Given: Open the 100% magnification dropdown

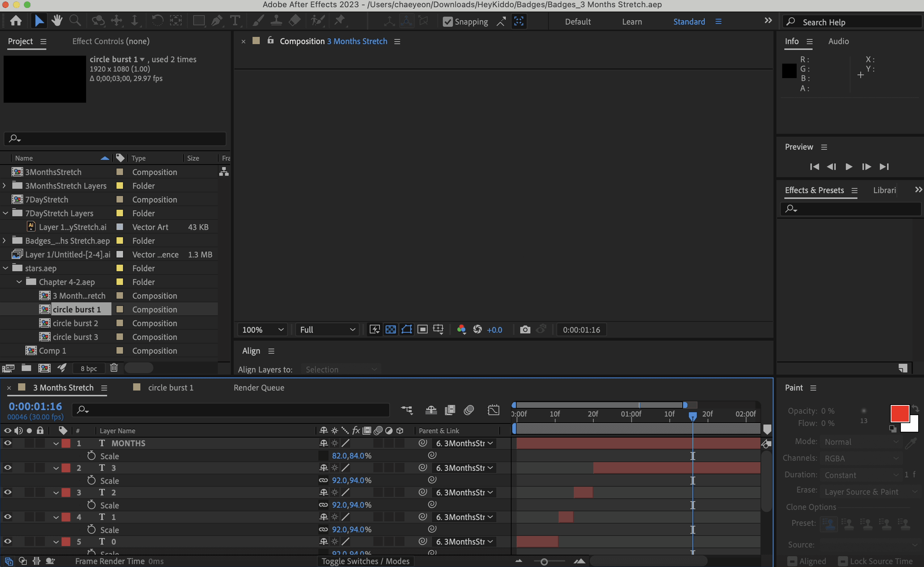Looking at the screenshot, I should (x=262, y=330).
